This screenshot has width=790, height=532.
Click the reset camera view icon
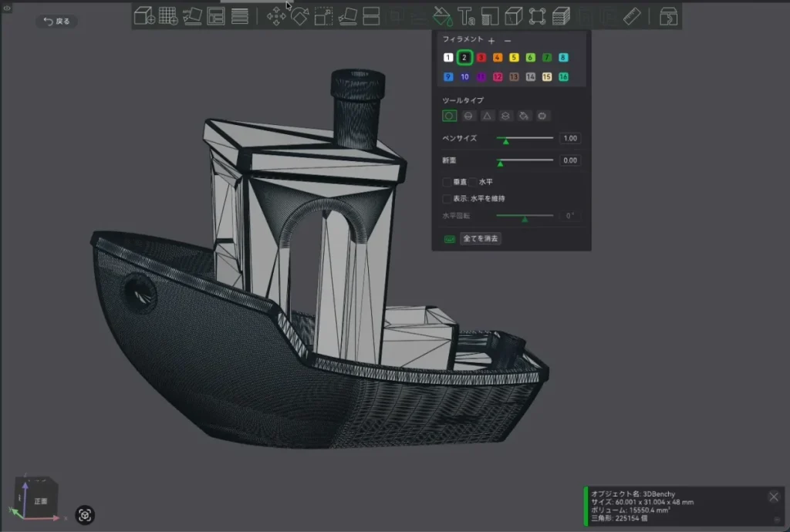click(x=85, y=515)
